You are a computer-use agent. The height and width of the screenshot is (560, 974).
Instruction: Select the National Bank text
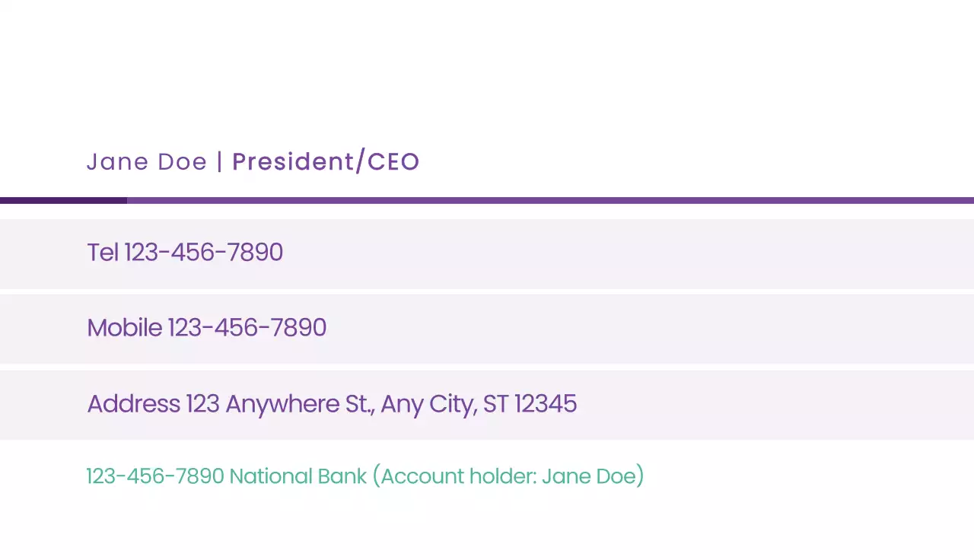point(298,476)
